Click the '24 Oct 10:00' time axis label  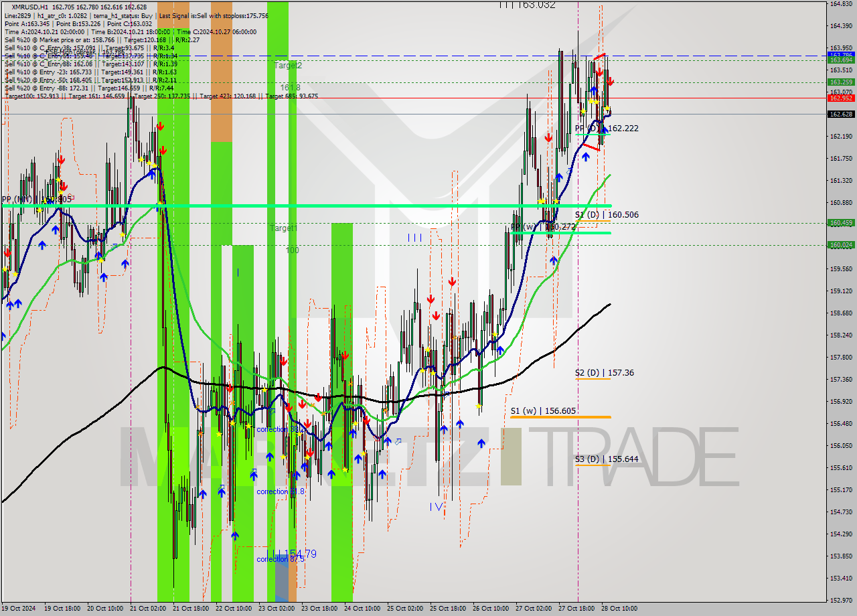(x=362, y=609)
